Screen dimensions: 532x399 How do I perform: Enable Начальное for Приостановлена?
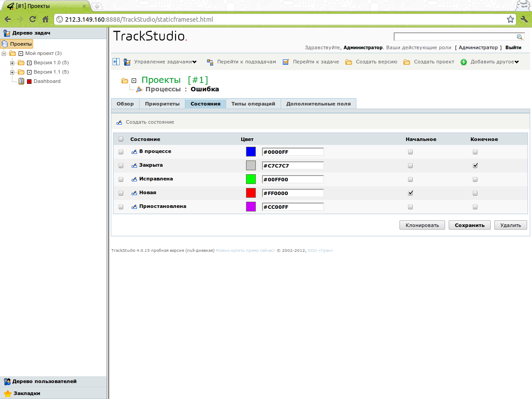[411, 207]
